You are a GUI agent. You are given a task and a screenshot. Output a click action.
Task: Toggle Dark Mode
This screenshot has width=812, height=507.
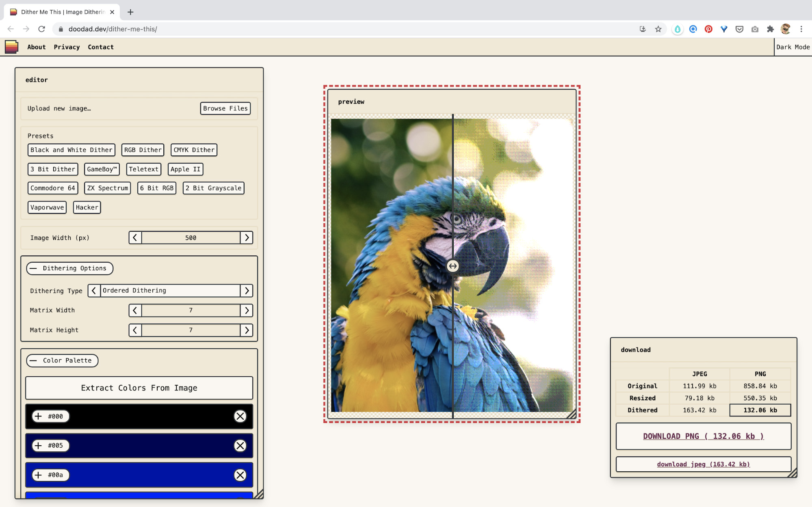pyautogui.click(x=793, y=47)
